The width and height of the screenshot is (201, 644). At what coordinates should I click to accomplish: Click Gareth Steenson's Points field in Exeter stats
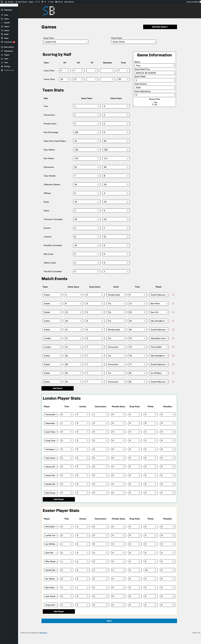point(151,570)
